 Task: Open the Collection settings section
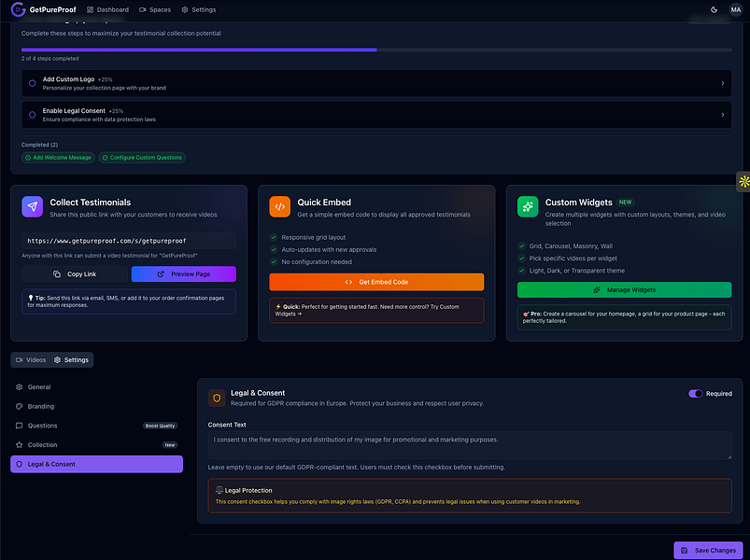pyautogui.click(x=96, y=445)
